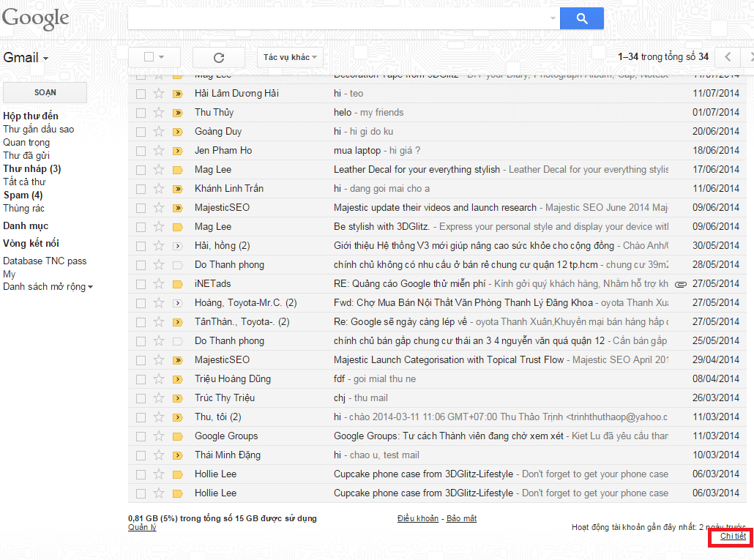The image size is (754, 560).
Task: Star the Thu Thủy email
Action: pos(159,113)
